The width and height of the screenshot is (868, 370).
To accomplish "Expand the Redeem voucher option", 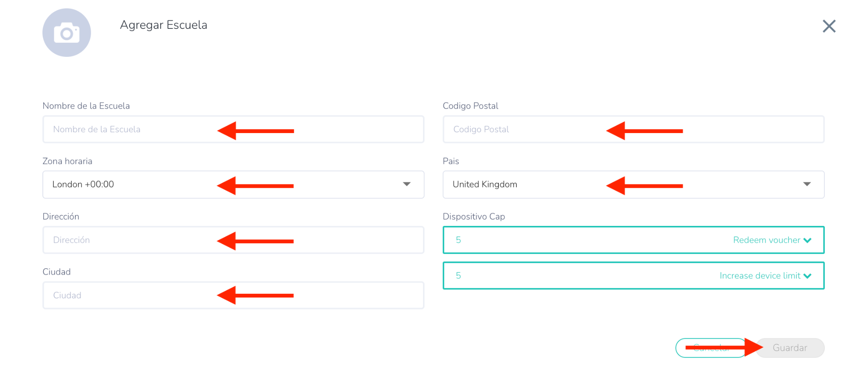I will (766, 240).
